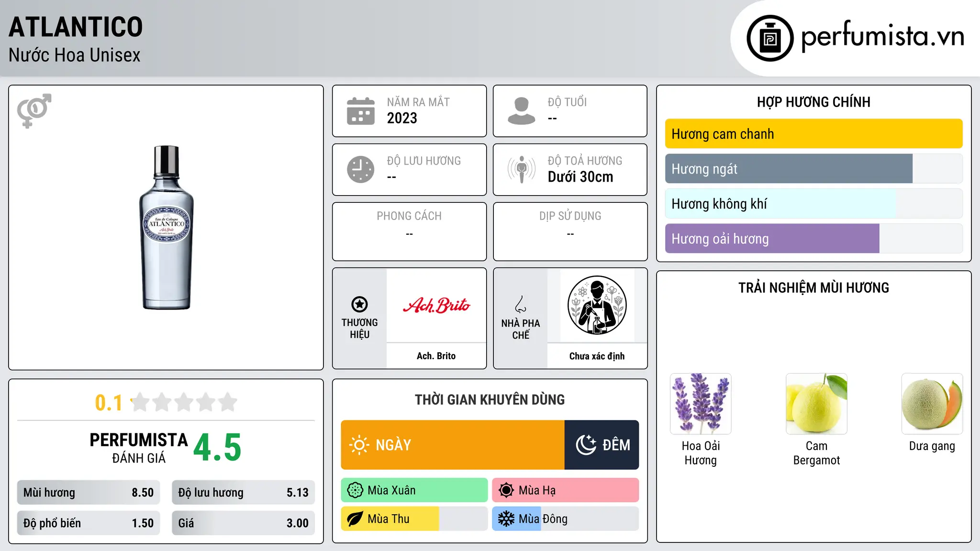This screenshot has height=551, width=980.
Task: Click the nose icon above Nhà pha chế
Action: [521, 304]
